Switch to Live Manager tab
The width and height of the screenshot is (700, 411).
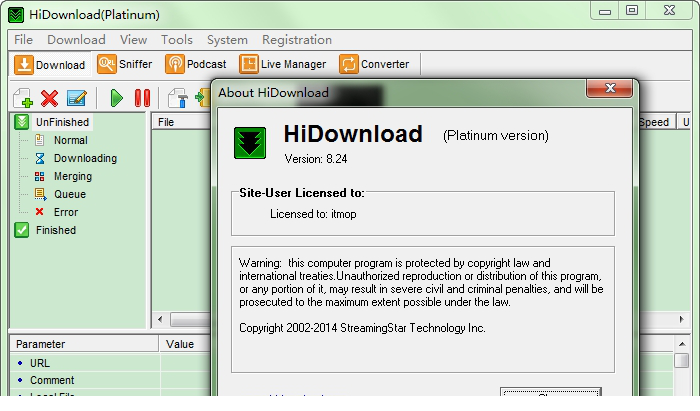coord(283,64)
